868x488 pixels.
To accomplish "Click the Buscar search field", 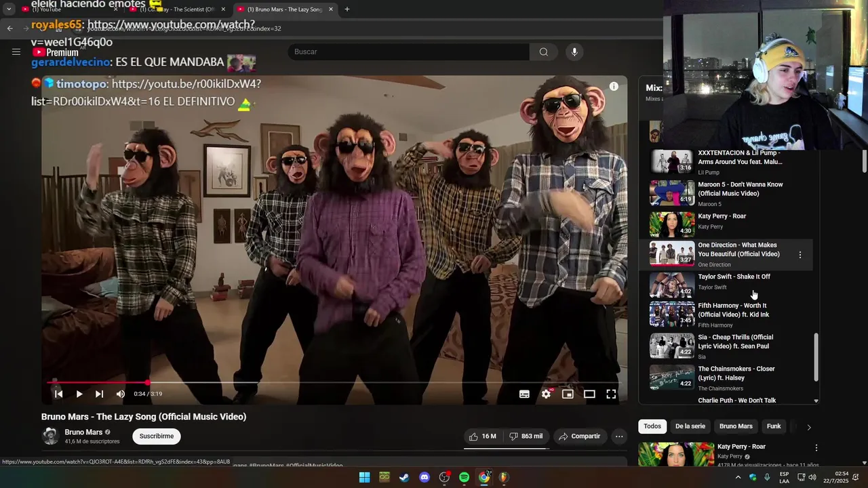I will coord(409,52).
